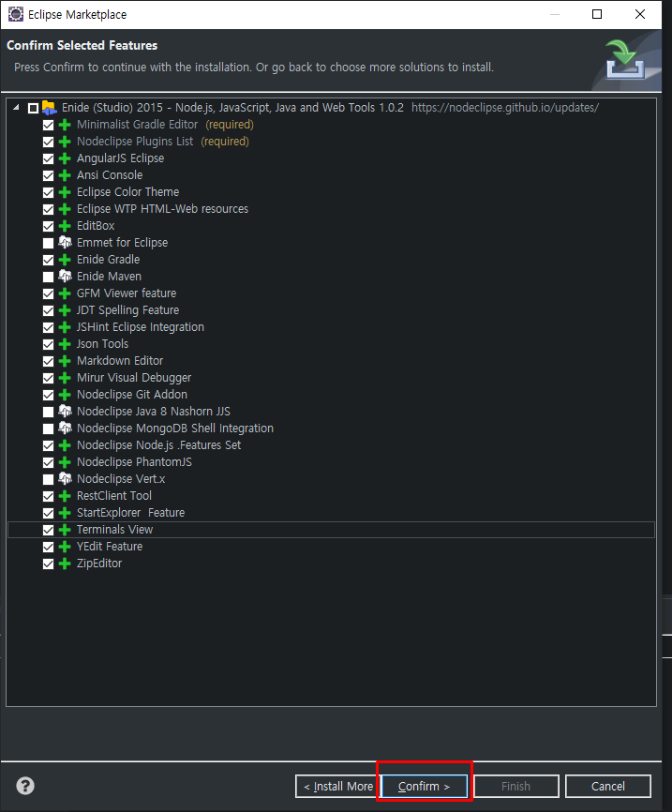Viewport: 672px width, 812px height.
Task: Cancel the marketplace installation
Action: 608,786
